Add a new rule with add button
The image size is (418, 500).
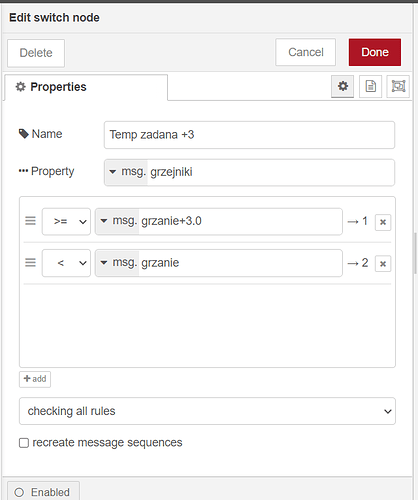[x=35, y=379]
